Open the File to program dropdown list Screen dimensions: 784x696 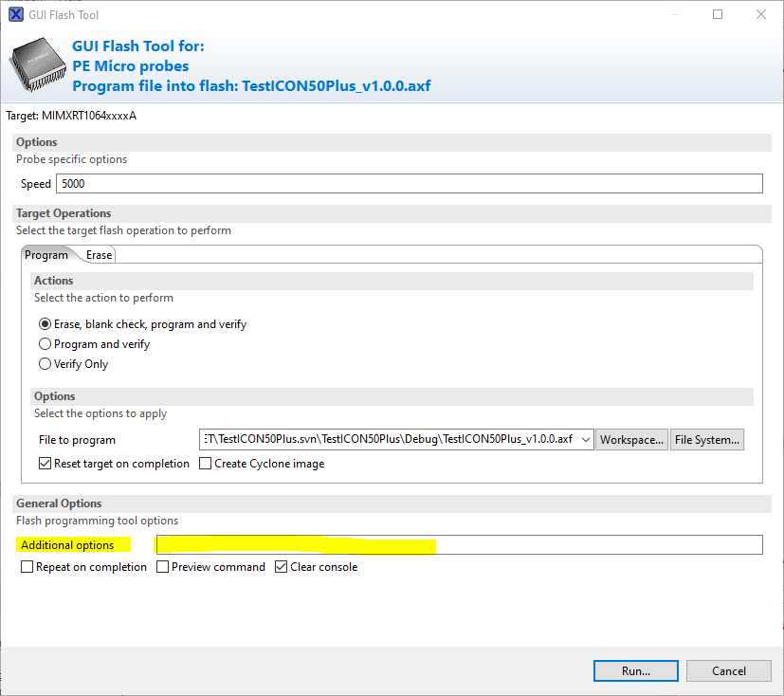point(583,439)
